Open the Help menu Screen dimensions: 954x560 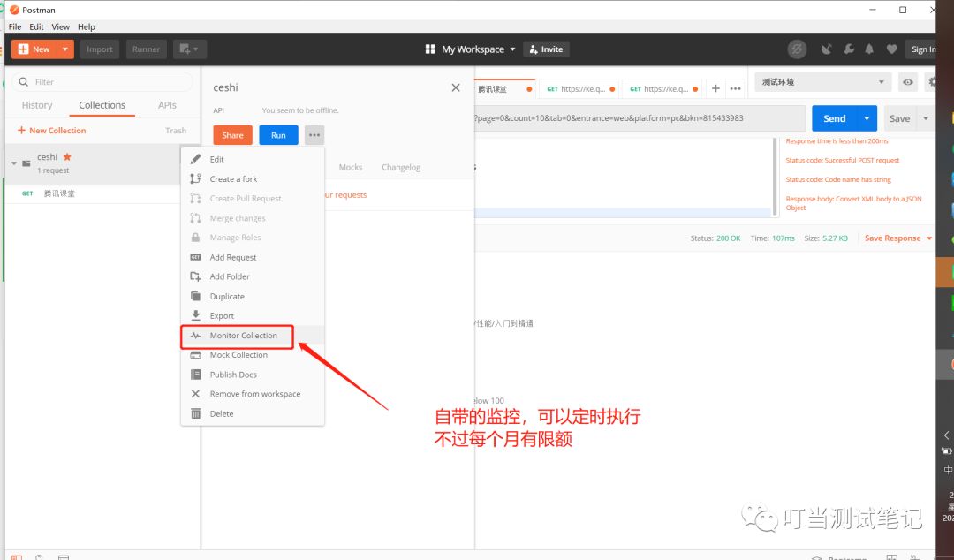(87, 26)
